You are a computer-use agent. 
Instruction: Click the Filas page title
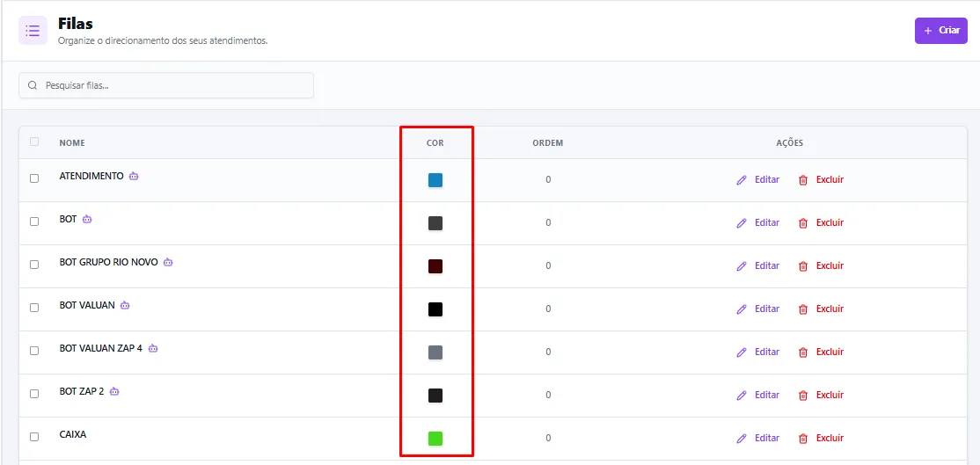(x=76, y=24)
